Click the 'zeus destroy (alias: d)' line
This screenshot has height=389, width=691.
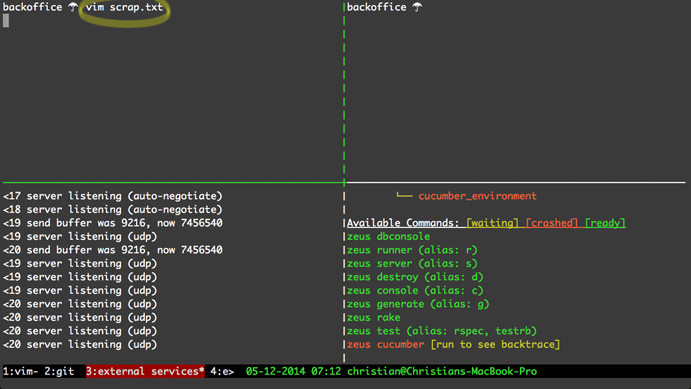pos(415,277)
